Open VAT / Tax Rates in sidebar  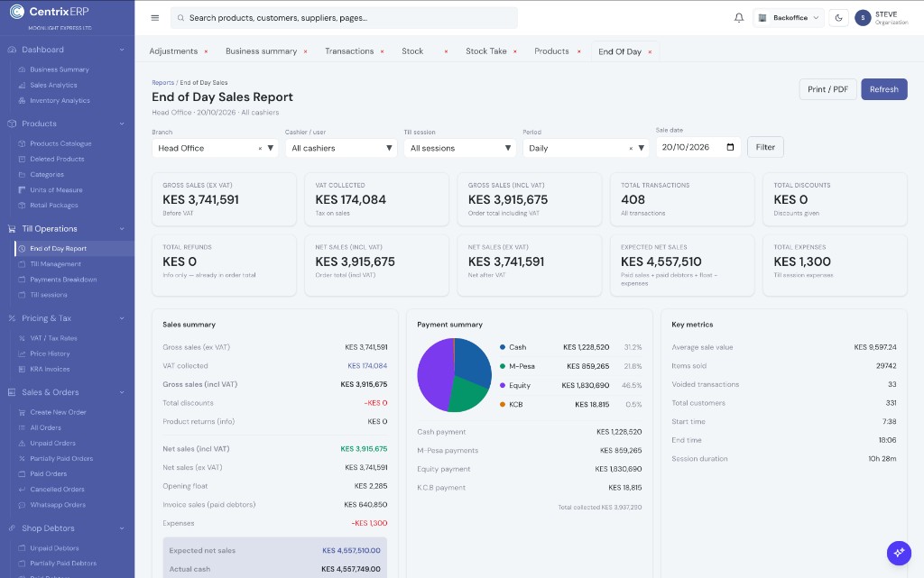(x=53, y=338)
